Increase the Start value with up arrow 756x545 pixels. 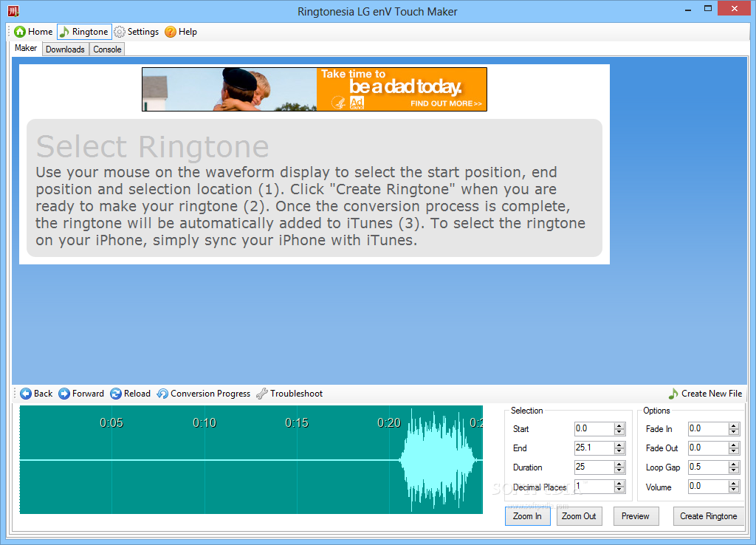pyautogui.click(x=619, y=426)
